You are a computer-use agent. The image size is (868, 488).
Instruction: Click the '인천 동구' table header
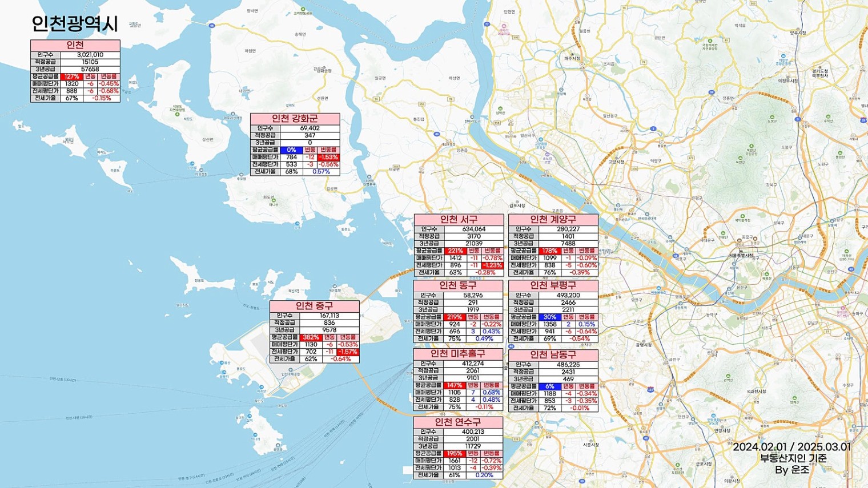(x=458, y=285)
